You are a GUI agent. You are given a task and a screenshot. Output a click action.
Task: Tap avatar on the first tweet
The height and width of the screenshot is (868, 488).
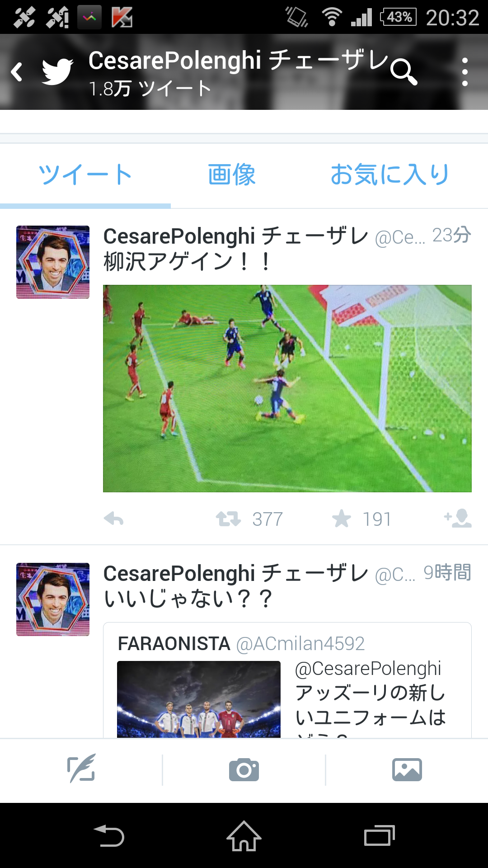coord(53,262)
